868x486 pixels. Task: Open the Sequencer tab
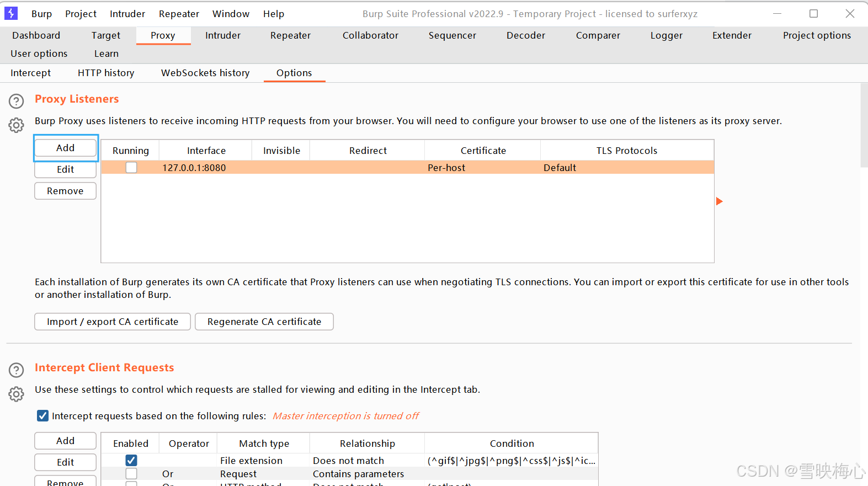click(452, 35)
